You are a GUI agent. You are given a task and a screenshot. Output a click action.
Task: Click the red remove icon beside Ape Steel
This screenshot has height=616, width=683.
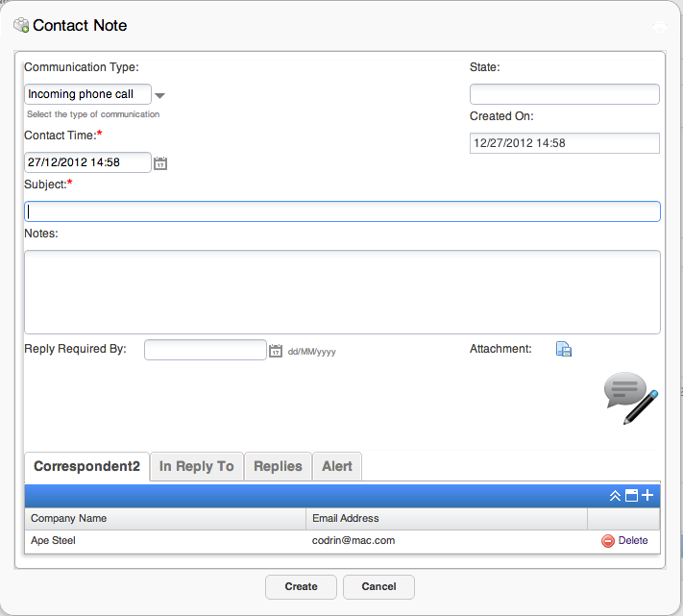(607, 541)
